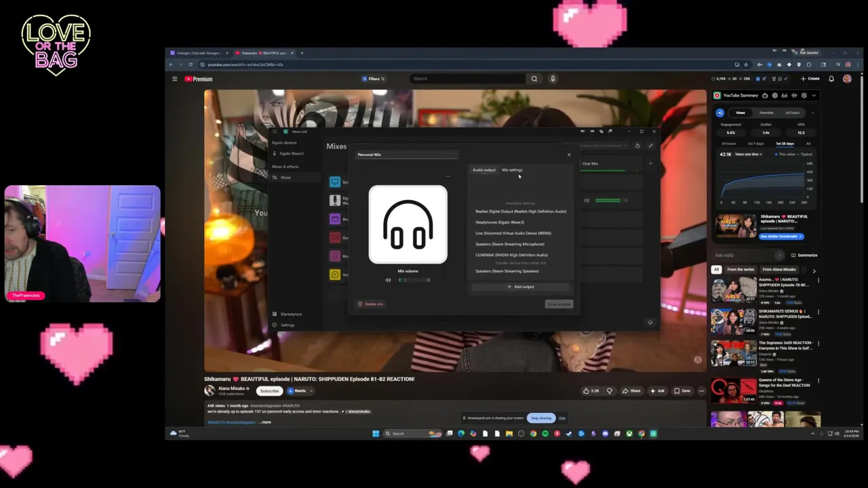Click the YouTube search magnifier button
Screen dimensions: 868x488
pos(534,79)
